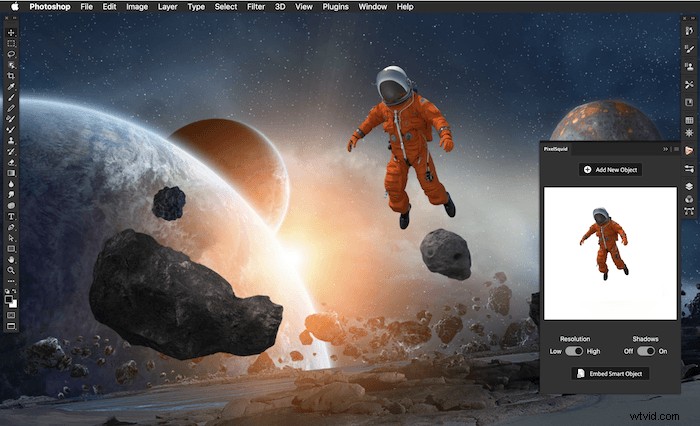Toggle Quick Mask mode icon
Viewport: 700px width, 426px height.
pyautogui.click(x=11, y=315)
